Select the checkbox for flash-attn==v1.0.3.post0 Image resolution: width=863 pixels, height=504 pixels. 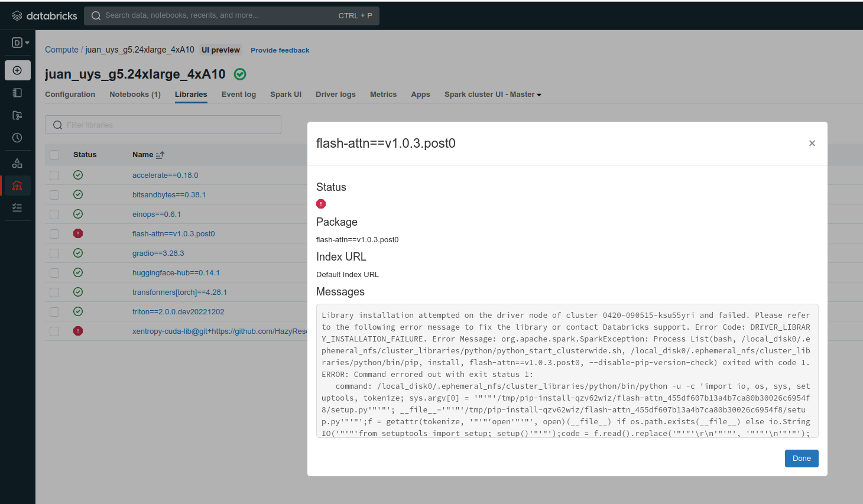point(54,233)
